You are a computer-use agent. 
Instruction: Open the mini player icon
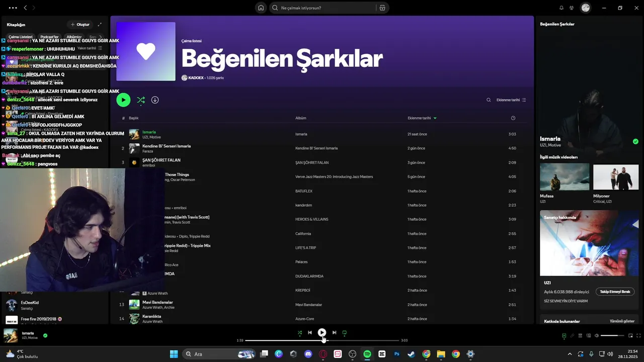point(630,336)
